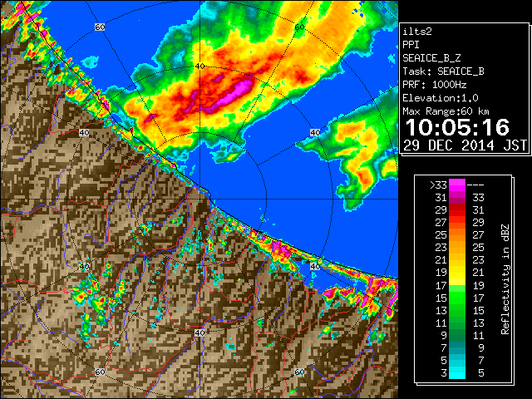Viewport: 532px width, 399px height.
Task: Click the 40 range label directly south of center
Action: coord(199,332)
